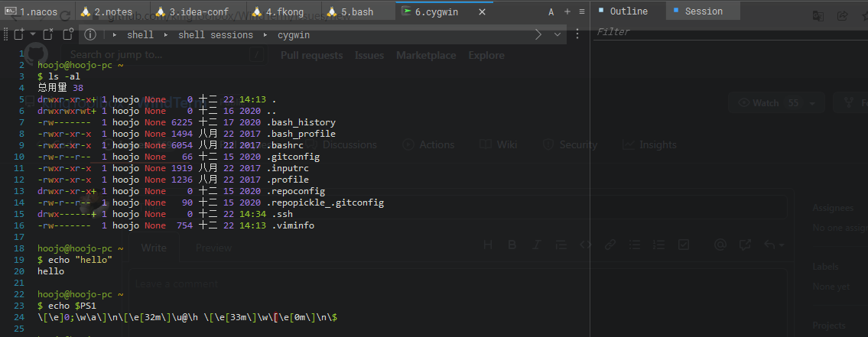Open the Security tab of the GitHub repo

571,145
